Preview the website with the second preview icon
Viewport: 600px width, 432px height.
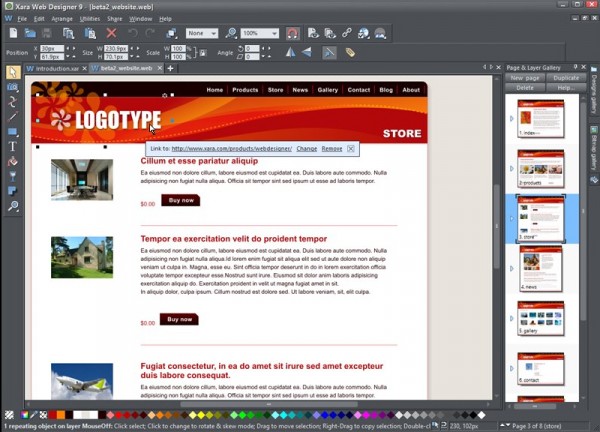[330, 33]
